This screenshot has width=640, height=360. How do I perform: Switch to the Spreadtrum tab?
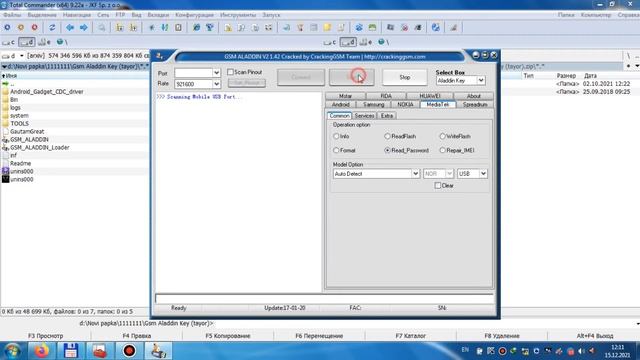pos(475,104)
